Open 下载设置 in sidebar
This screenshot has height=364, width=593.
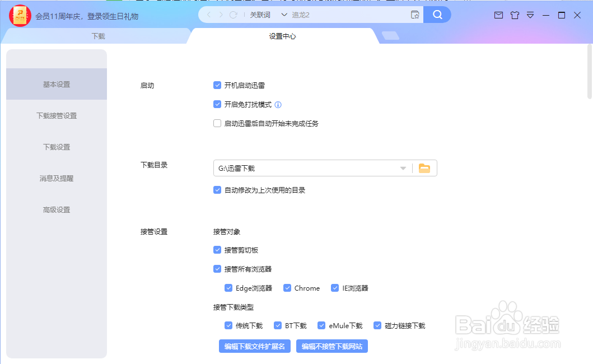pos(57,147)
